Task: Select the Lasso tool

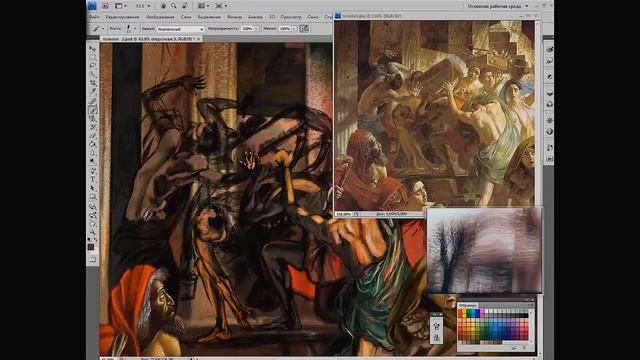Action: (93, 66)
